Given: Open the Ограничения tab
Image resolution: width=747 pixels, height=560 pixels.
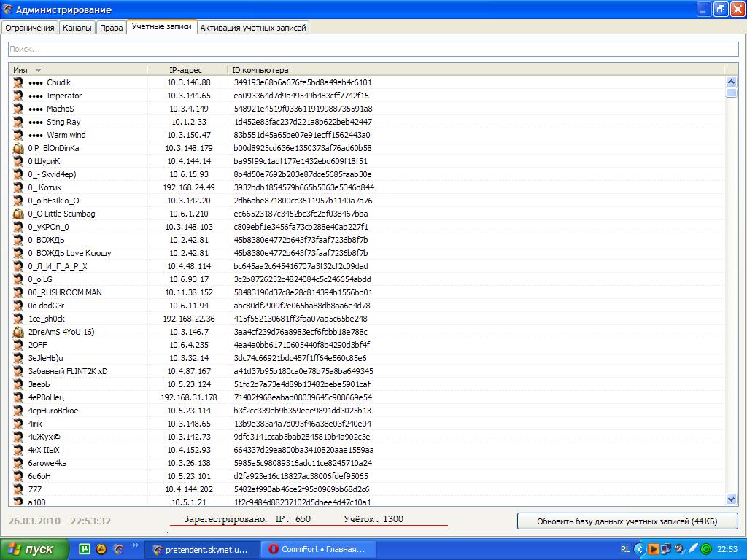Looking at the screenshot, I should coord(30,28).
